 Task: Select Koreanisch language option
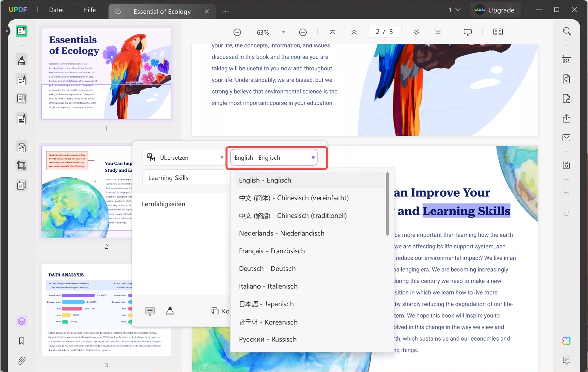click(310, 322)
